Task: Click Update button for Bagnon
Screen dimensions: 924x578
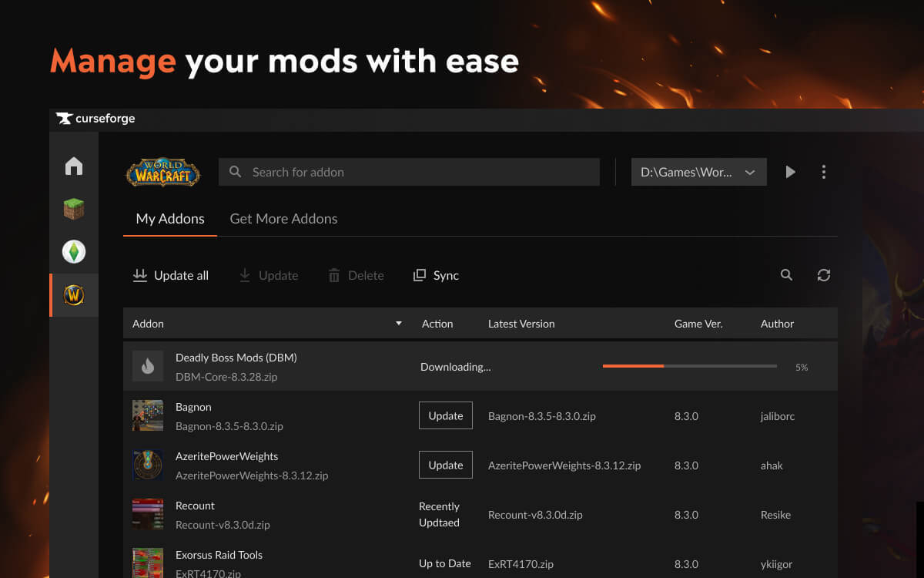Action: coord(446,415)
